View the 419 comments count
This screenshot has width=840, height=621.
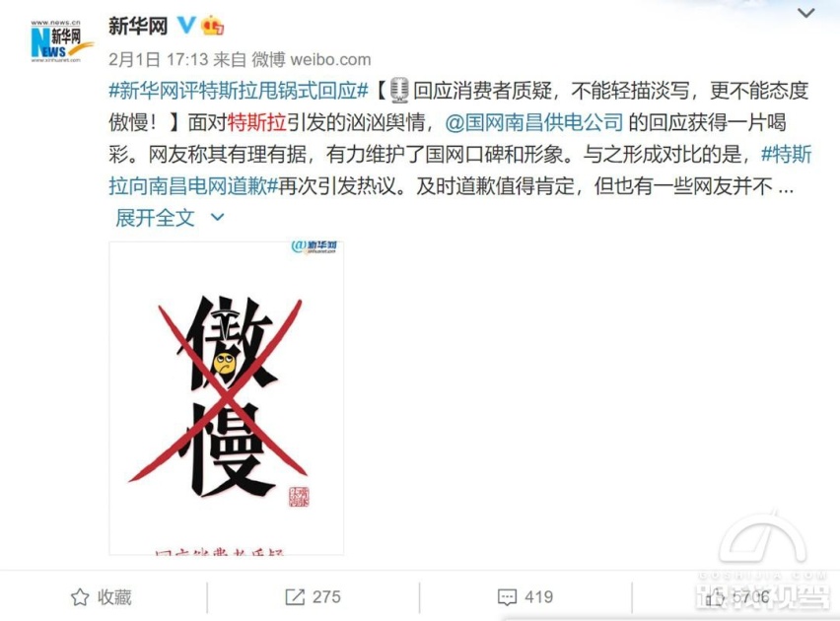[x=539, y=597]
